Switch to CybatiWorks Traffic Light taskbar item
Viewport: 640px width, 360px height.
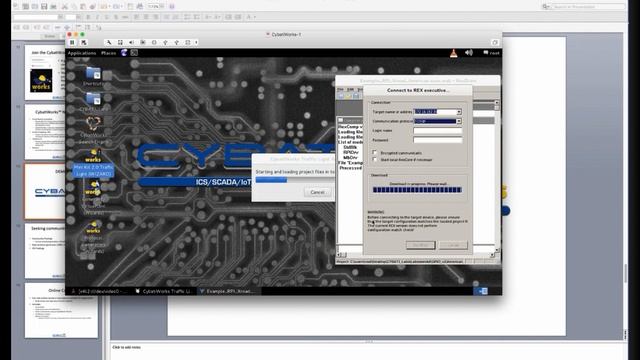click(164, 291)
